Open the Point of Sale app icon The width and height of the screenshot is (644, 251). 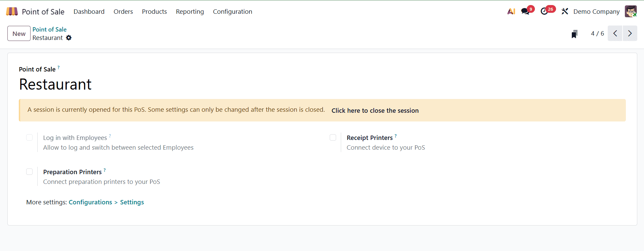coord(11,11)
